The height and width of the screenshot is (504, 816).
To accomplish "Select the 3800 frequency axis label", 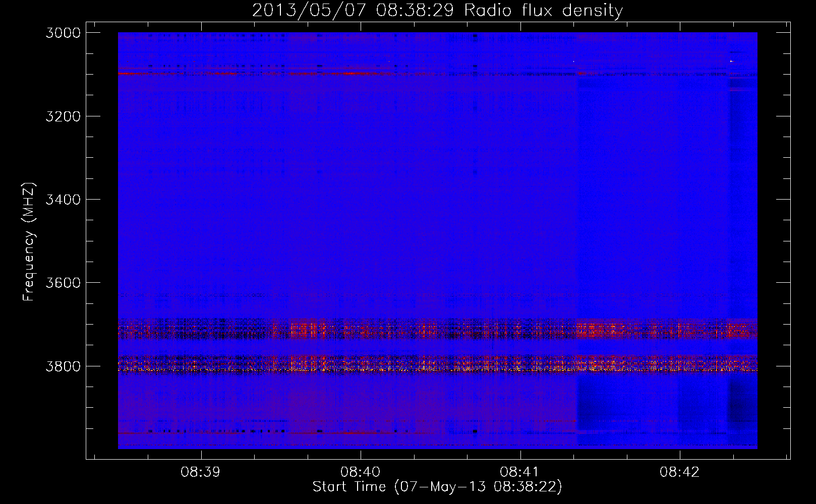I will pos(63,366).
